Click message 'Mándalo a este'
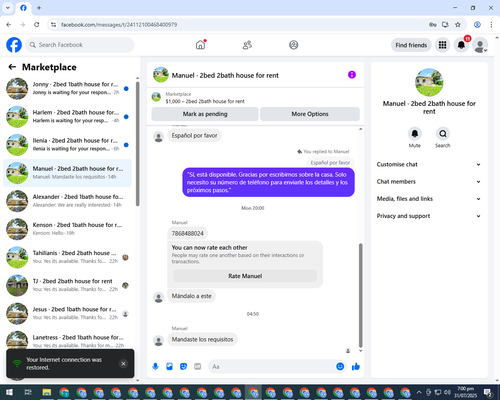Screen dimensions: 500x400 coord(192,296)
